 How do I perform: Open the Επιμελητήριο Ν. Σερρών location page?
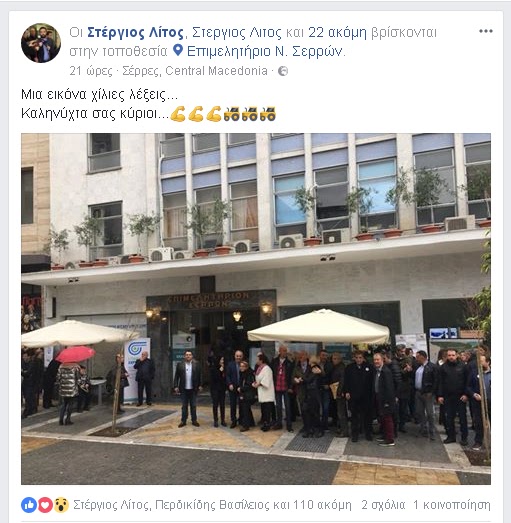[265, 51]
